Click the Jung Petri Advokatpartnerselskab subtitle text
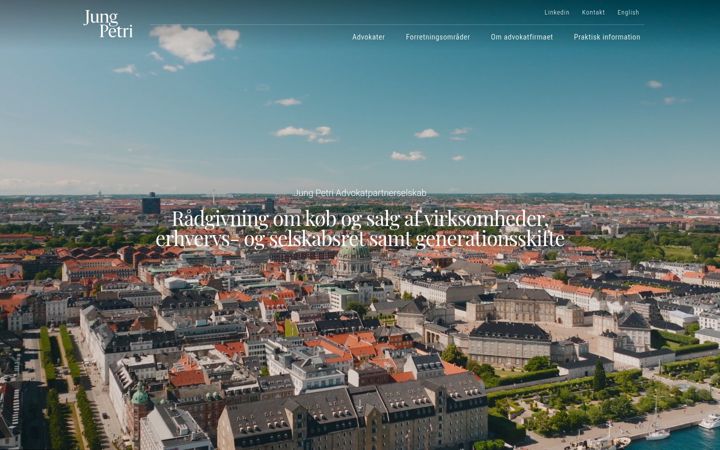720x450 pixels. coord(360,193)
